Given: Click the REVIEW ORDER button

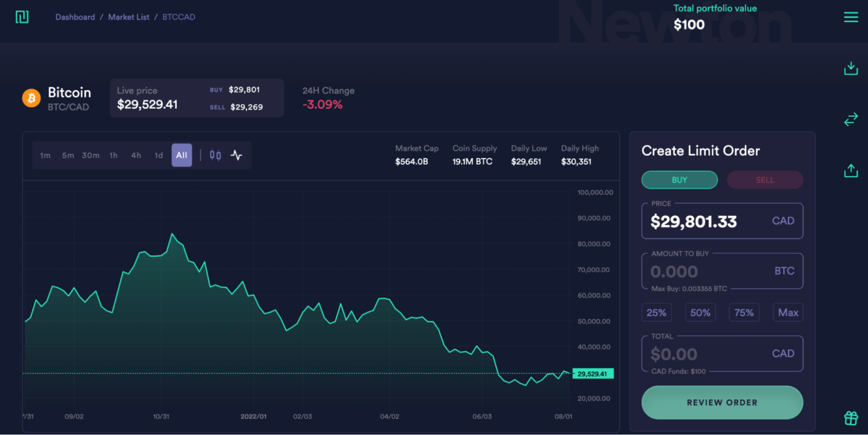Looking at the screenshot, I should tap(722, 402).
